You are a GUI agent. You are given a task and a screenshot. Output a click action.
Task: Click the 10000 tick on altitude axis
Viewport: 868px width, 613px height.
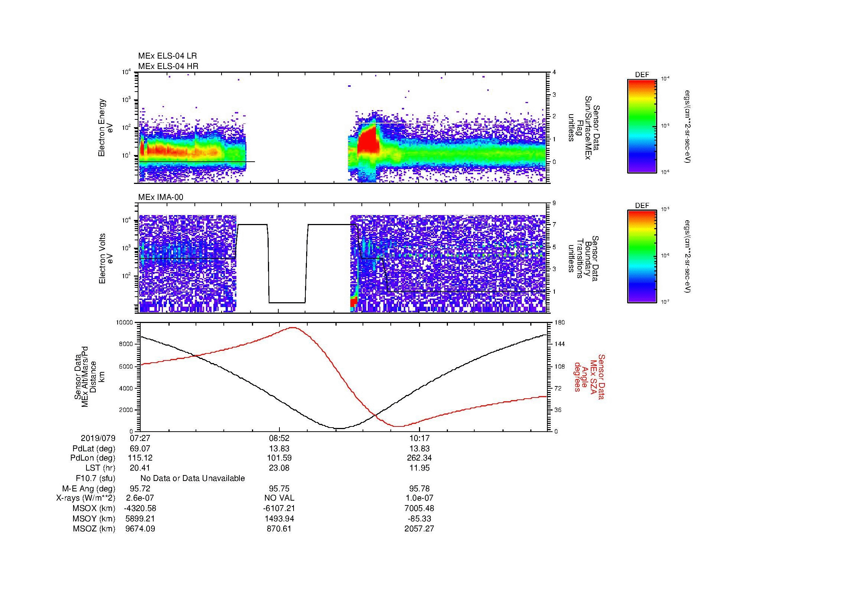point(124,323)
